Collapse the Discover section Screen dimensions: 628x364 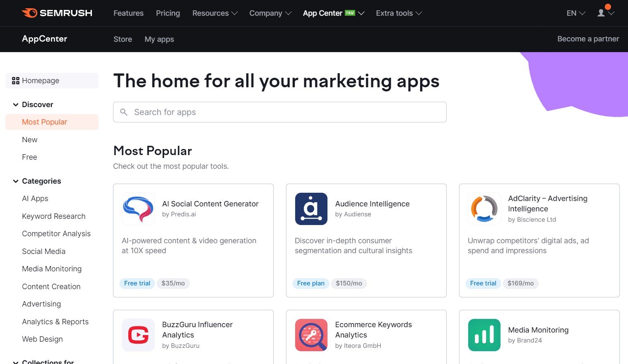pos(16,105)
